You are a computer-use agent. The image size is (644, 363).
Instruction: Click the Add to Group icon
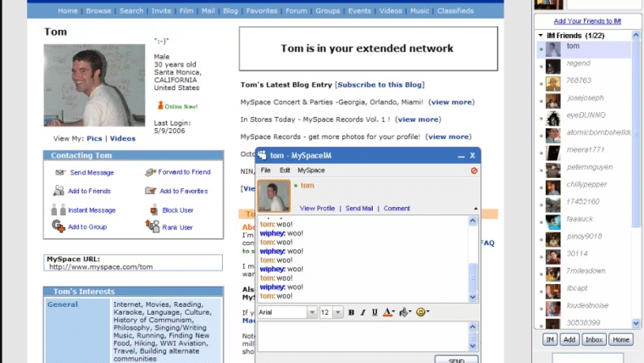click(x=58, y=226)
